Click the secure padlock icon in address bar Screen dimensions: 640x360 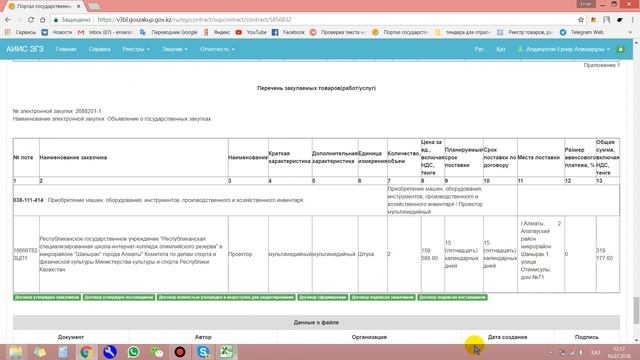56,20
